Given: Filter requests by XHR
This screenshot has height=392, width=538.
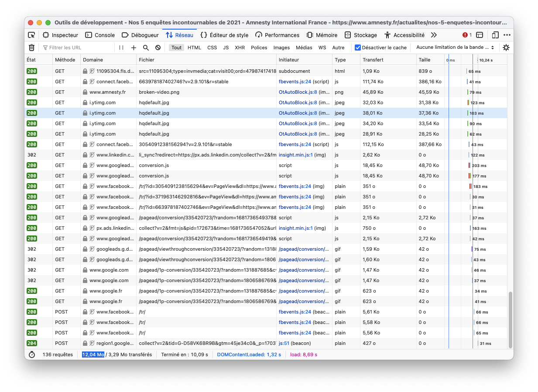Looking at the screenshot, I should 240,48.
